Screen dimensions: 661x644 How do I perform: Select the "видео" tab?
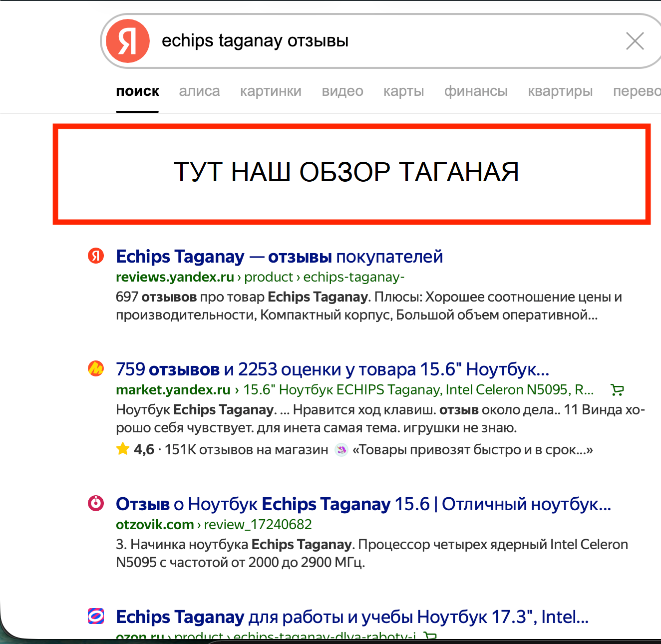click(x=342, y=91)
